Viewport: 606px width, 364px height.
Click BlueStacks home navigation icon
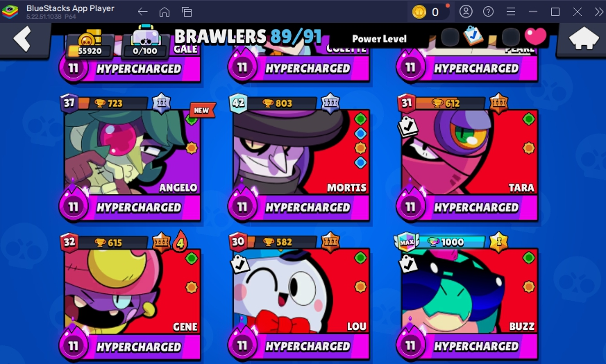tap(165, 12)
